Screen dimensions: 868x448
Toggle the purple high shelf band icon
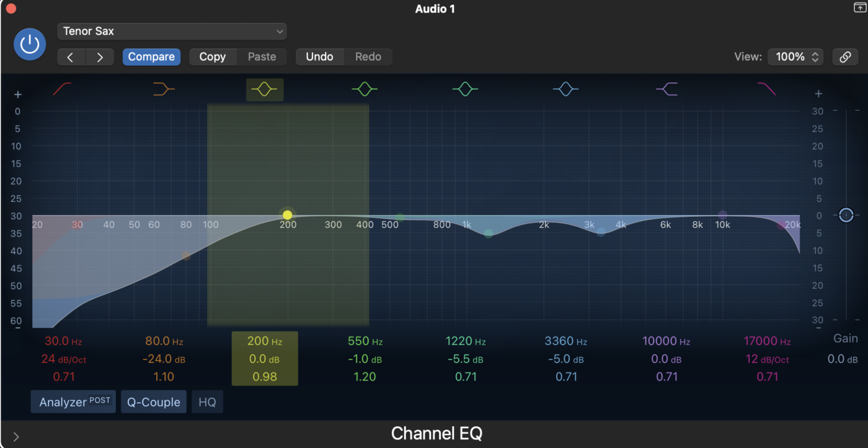pyautogui.click(x=666, y=90)
